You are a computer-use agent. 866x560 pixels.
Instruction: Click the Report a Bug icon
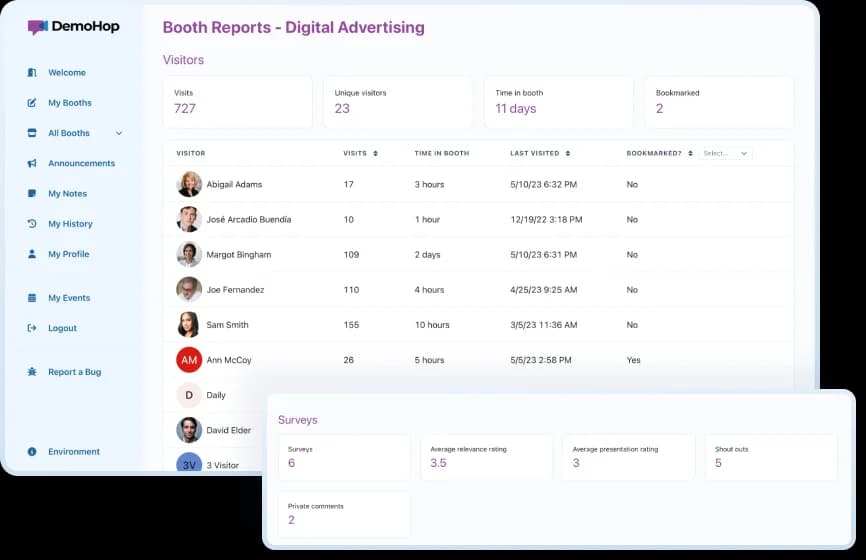pos(32,372)
